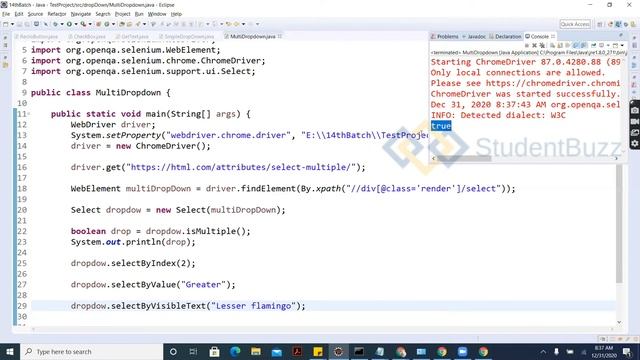
Task: Switch to the CheckBox.java editor tab
Action: coord(87,36)
